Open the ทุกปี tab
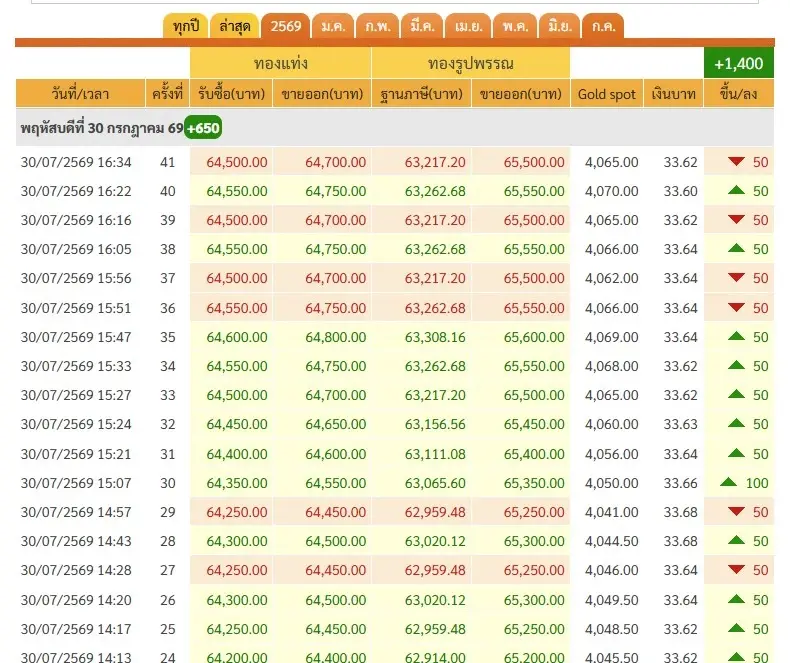This screenshot has width=790, height=663. coord(185,26)
